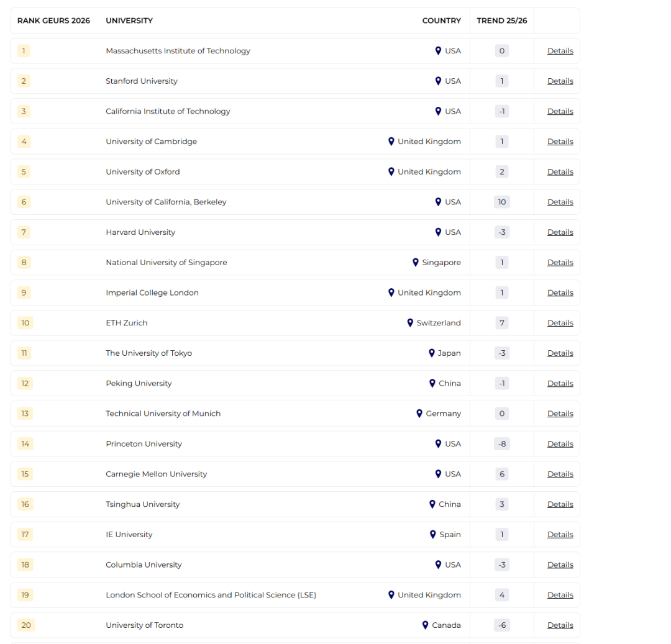
Task: Open Details for Harvard University
Action: click(560, 232)
